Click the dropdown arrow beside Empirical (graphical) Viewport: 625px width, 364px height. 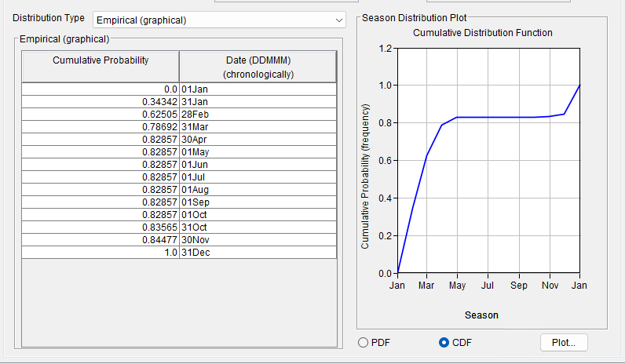(x=338, y=20)
